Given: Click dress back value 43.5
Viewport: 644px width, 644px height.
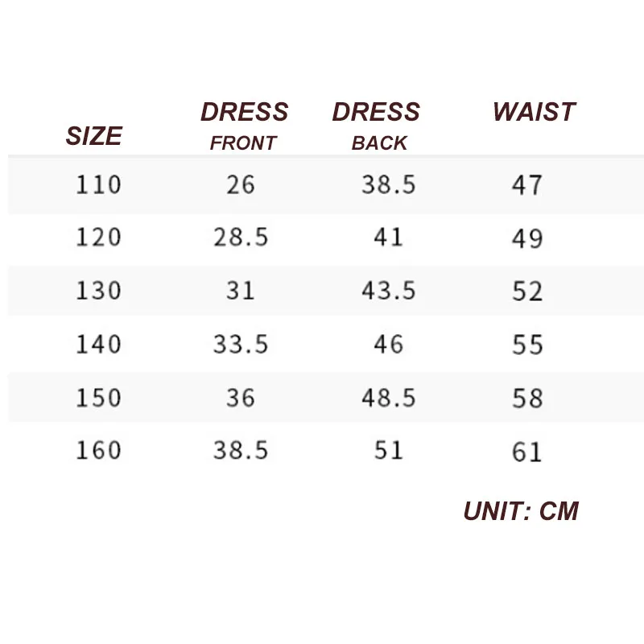Looking at the screenshot, I should [x=388, y=291].
